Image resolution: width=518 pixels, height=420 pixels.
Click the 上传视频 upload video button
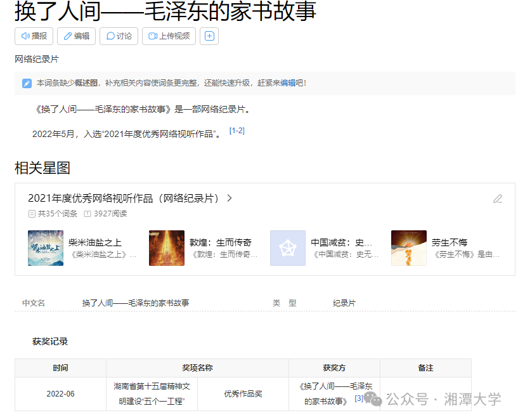169,36
